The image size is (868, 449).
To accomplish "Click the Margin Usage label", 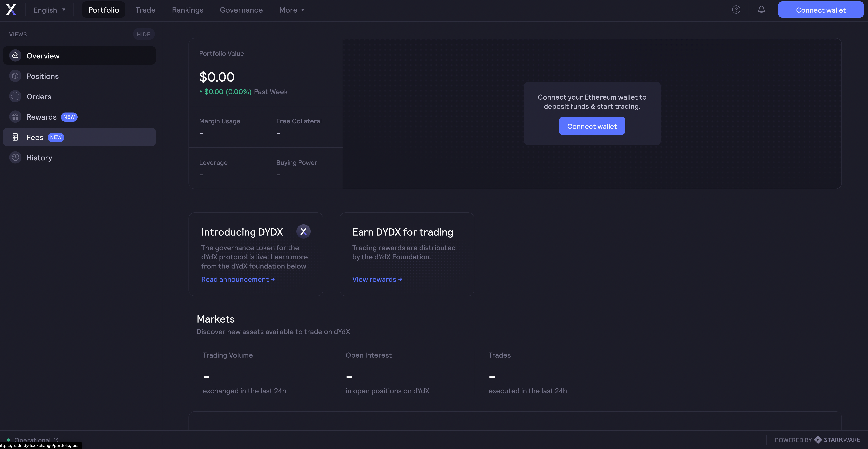I will tap(220, 121).
